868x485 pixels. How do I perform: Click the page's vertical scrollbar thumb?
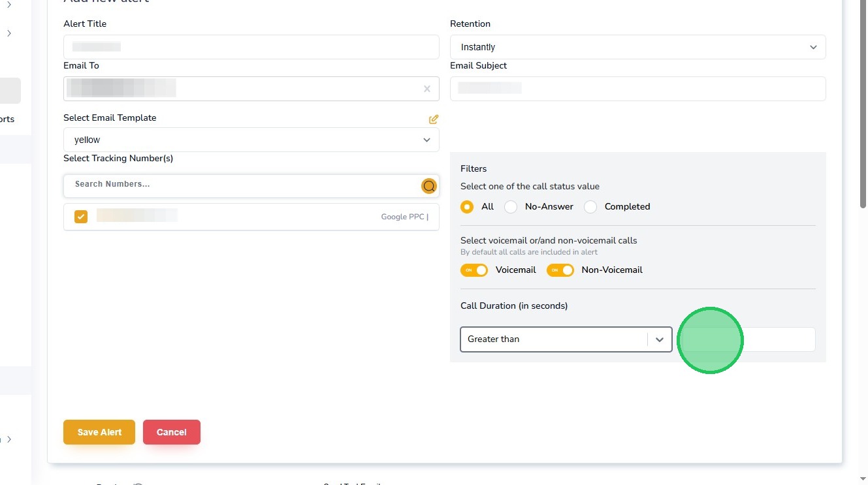pos(863,104)
